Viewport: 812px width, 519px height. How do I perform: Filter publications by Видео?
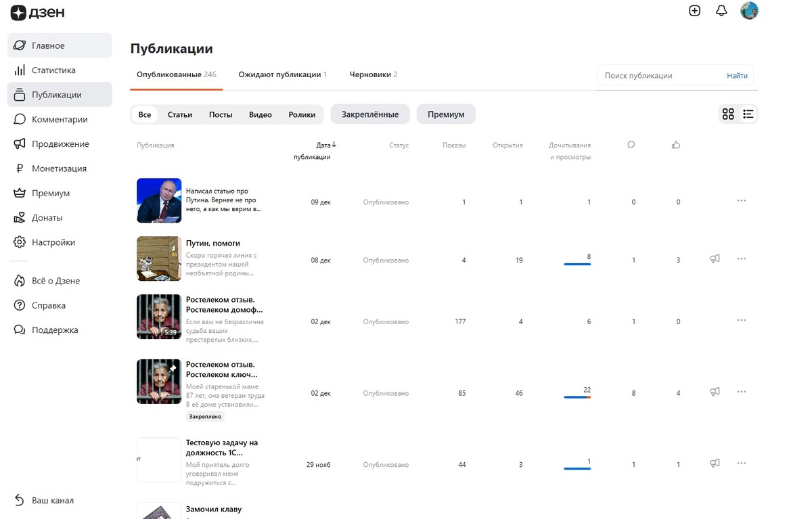pos(261,114)
